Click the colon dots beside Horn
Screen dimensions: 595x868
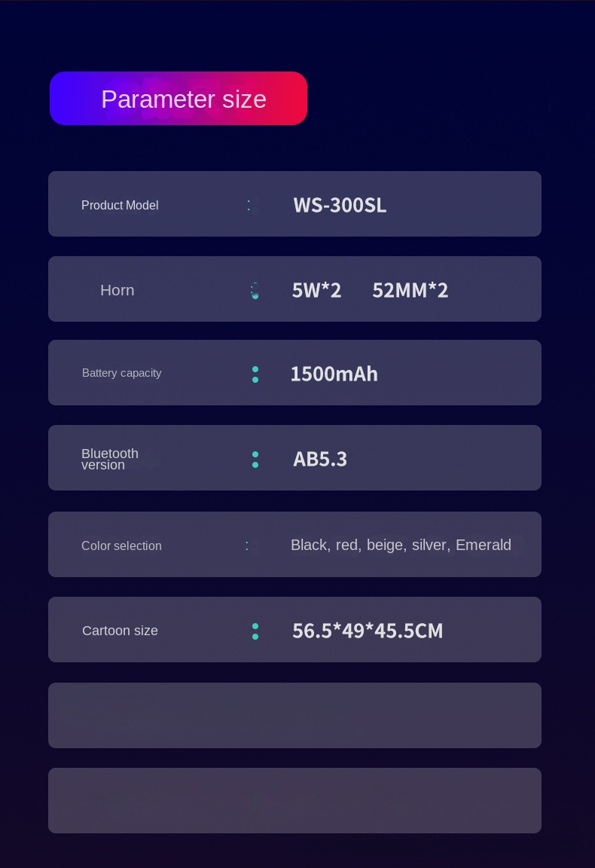tap(255, 291)
